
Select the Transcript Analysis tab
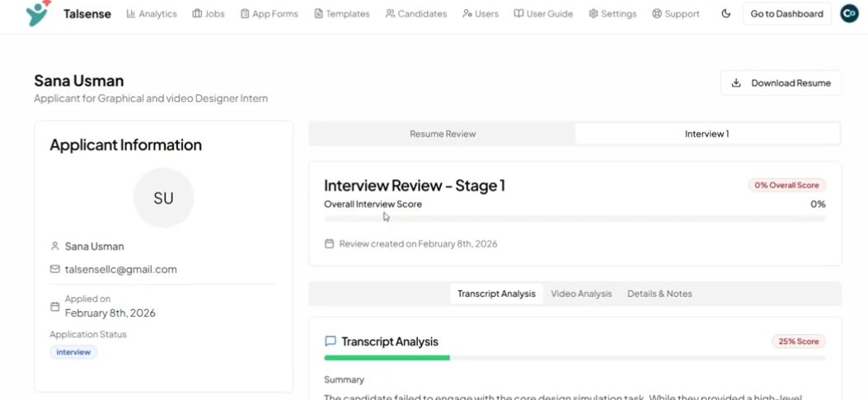point(496,294)
